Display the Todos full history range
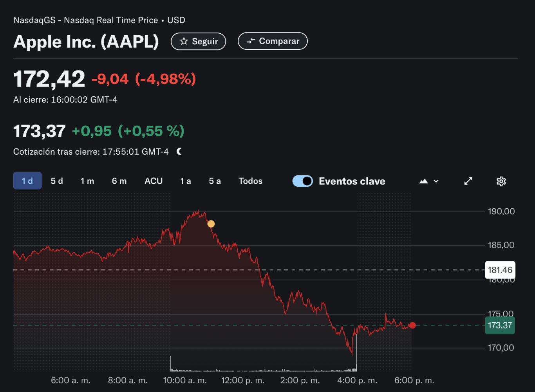 click(250, 181)
